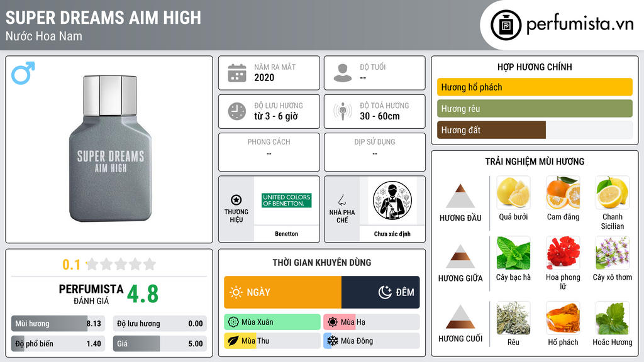The image size is (644, 362).
Task: Open the Hoa phong lữ note image
Action: coord(563,253)
